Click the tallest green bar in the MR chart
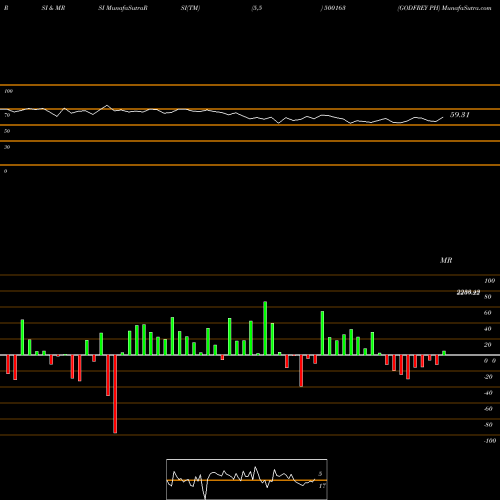Viewport: 500px width, 500px height. point(265,328)
